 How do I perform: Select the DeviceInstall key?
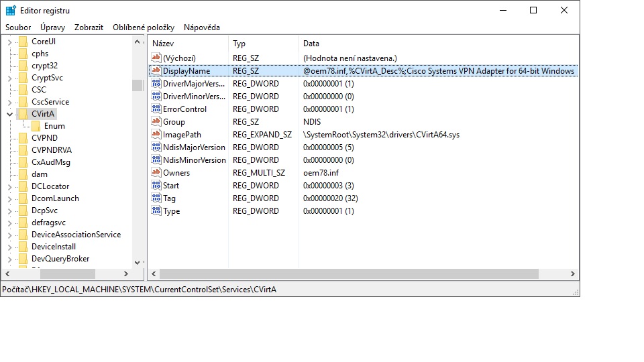[54, 247]
